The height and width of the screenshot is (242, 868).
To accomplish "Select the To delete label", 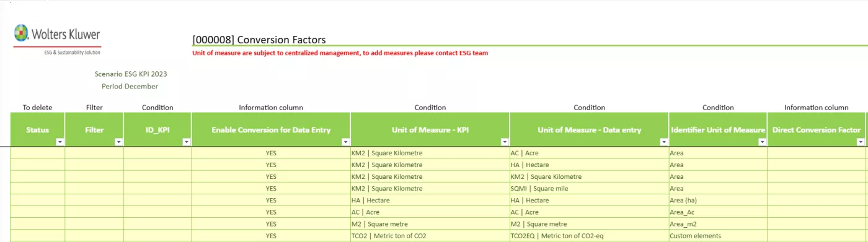I will [37, 108].
